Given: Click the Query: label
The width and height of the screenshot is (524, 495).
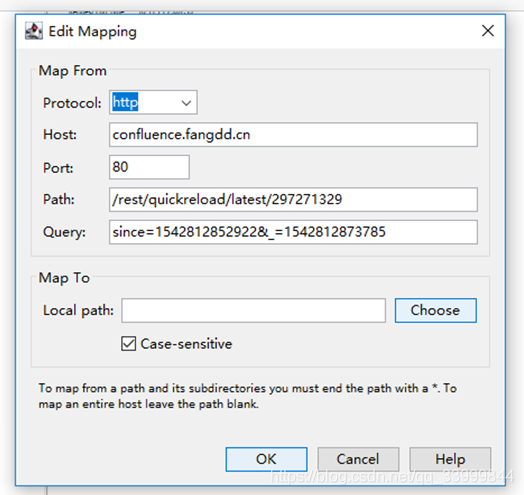Looking at the screenshot, I should (64, 232).
